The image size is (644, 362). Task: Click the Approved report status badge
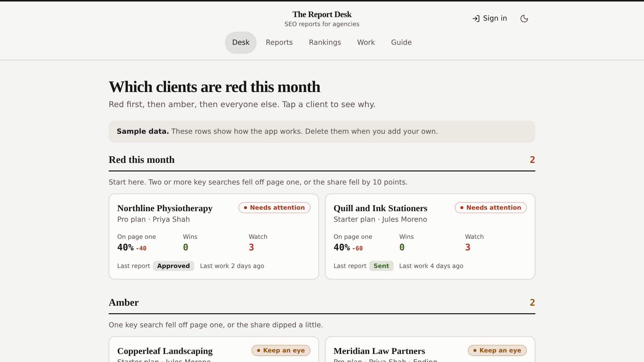pos(173,266)
